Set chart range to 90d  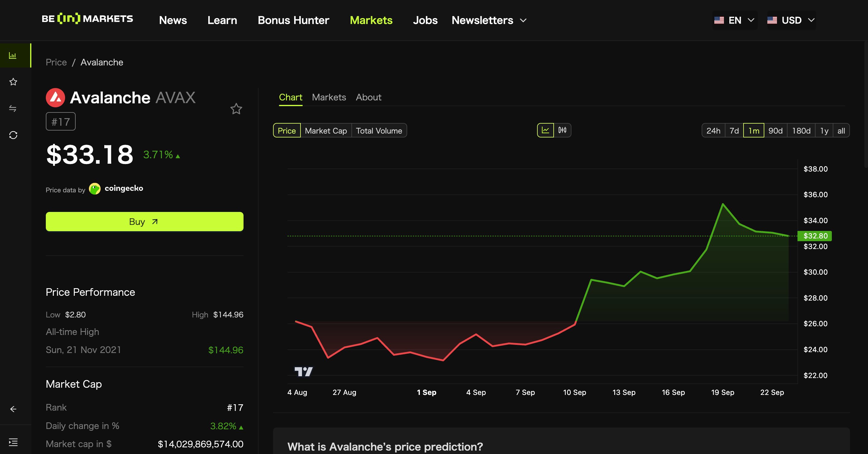click(x=775, y=131)
